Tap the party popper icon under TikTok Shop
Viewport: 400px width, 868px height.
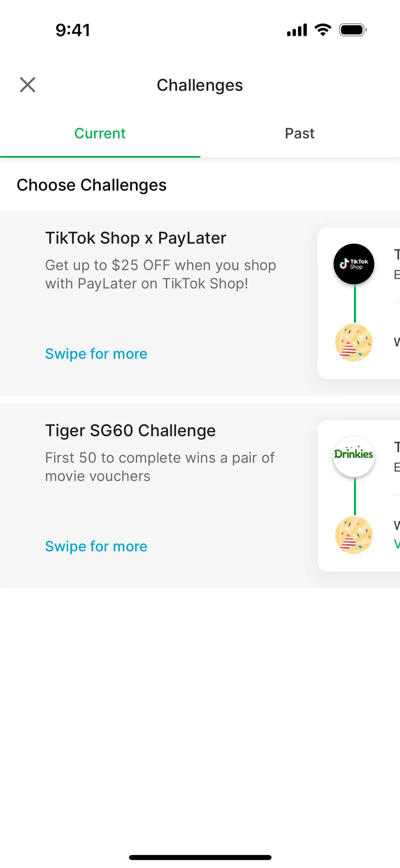coord(354,343)
